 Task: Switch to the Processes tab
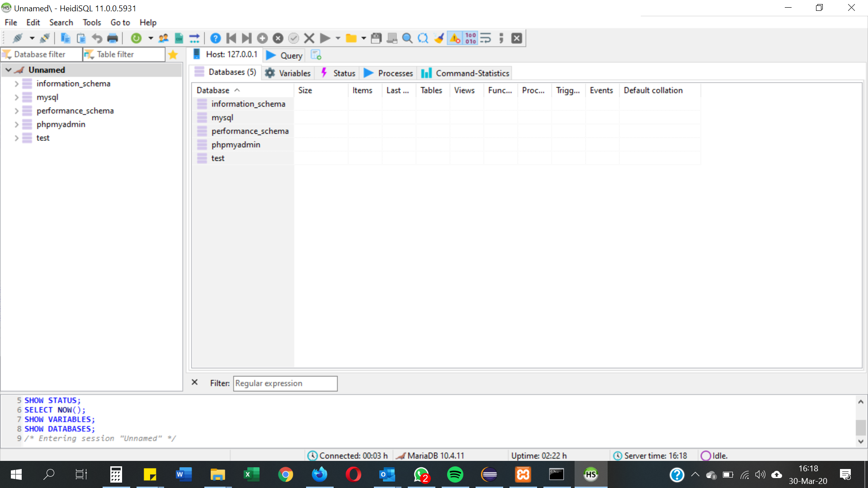tap(389, 73)
